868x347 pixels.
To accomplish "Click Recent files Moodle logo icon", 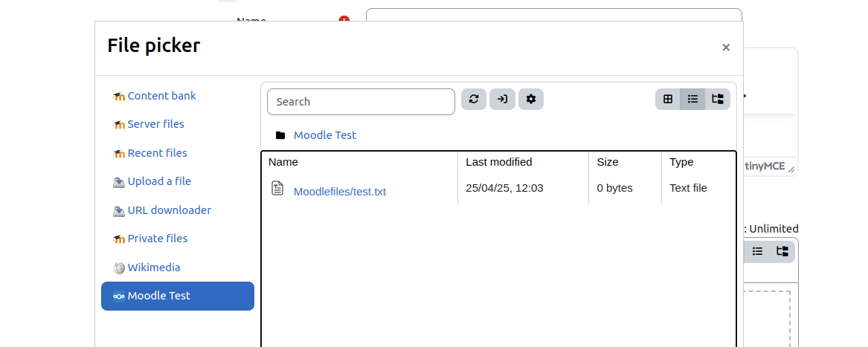I will click(x=119, y=153).
